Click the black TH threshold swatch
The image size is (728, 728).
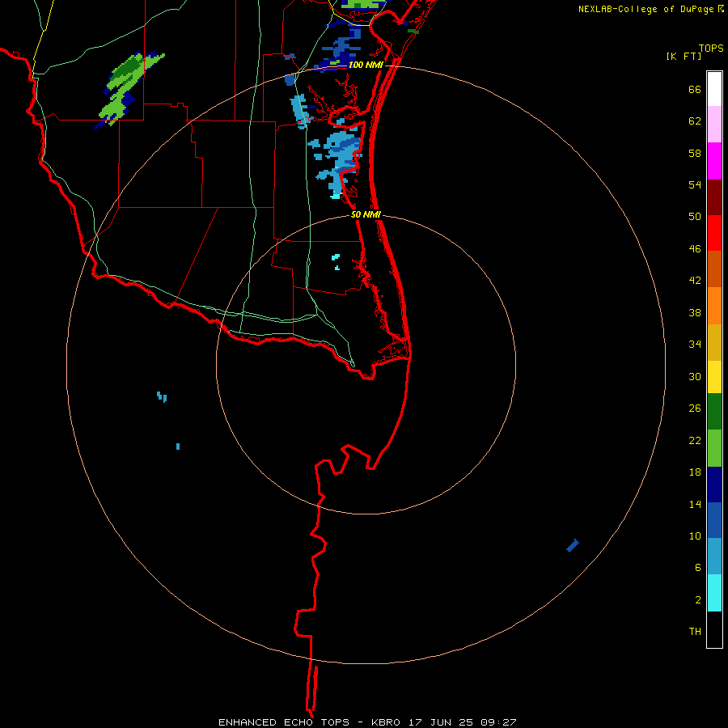pos(714,629)
